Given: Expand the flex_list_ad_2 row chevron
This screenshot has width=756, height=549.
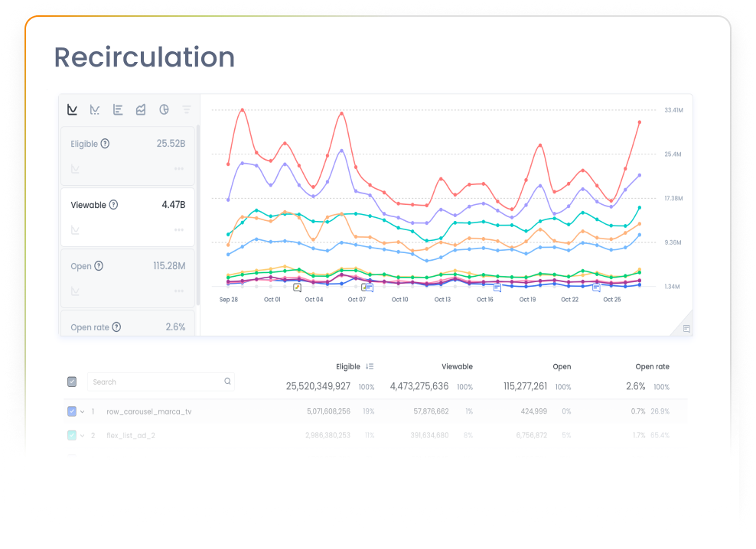Looking at the screenshot, I should point(82,435).
